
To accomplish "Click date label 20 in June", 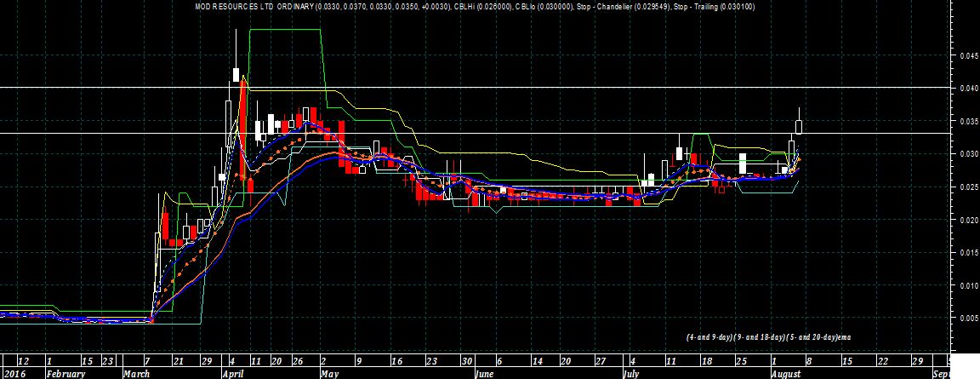I will point(566,361).
